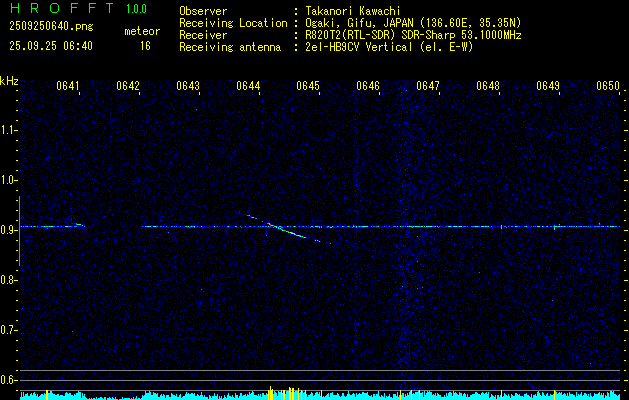Screen dimensions: 629x400
Task: Click the 0641 time marker
Action: (x=67, y=86)
